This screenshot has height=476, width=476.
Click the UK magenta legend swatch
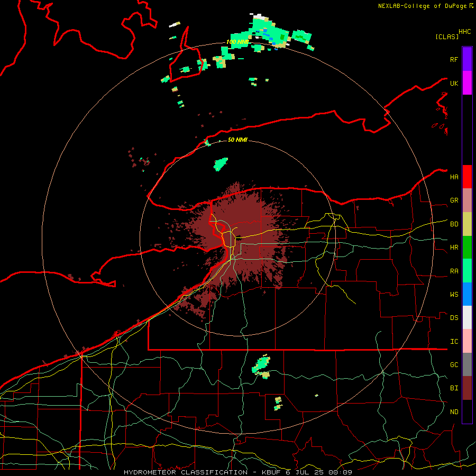click(467, 83)
